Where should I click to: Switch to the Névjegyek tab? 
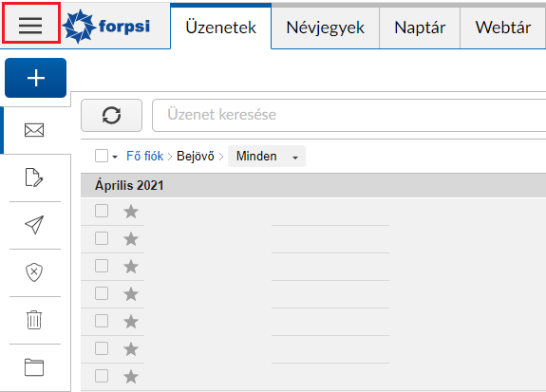pyautogui.click(x=326, y=28)
